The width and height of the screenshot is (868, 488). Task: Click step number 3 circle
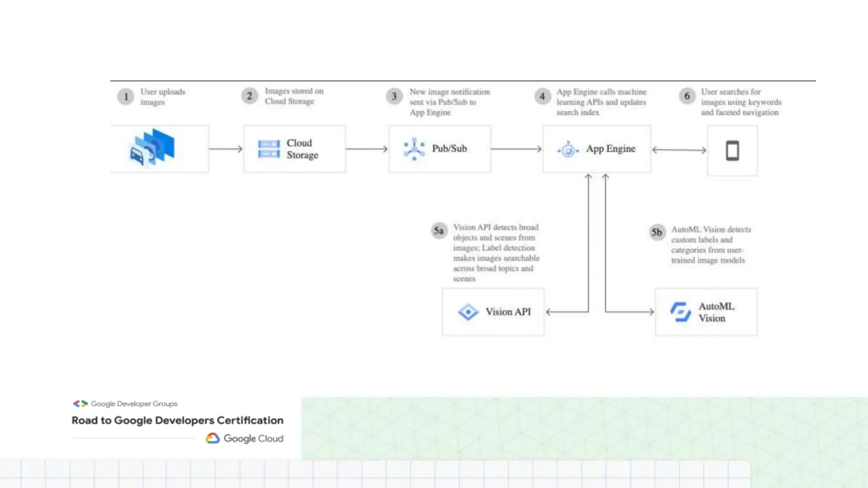click(x=394, y=97)
